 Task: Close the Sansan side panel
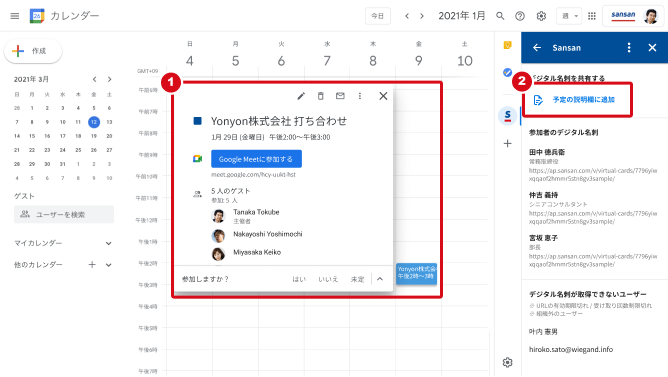click(x=652, y=48)
